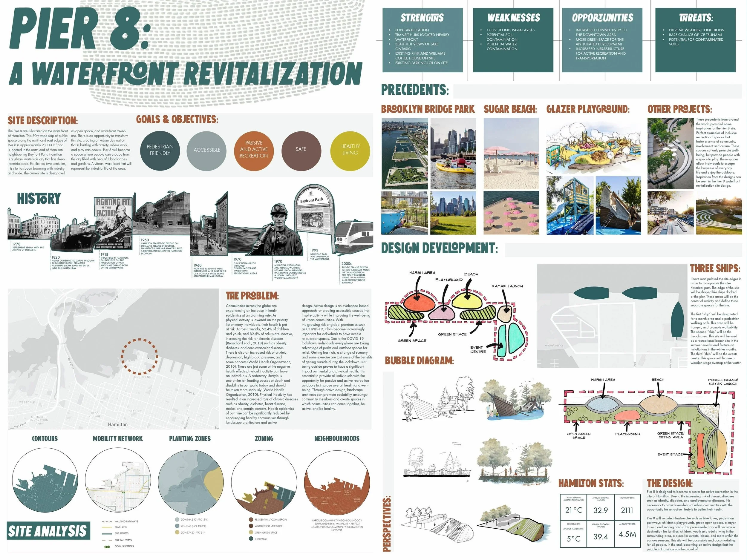
Task: Select the 1778 timeline marker
Action: coord(16,244)
